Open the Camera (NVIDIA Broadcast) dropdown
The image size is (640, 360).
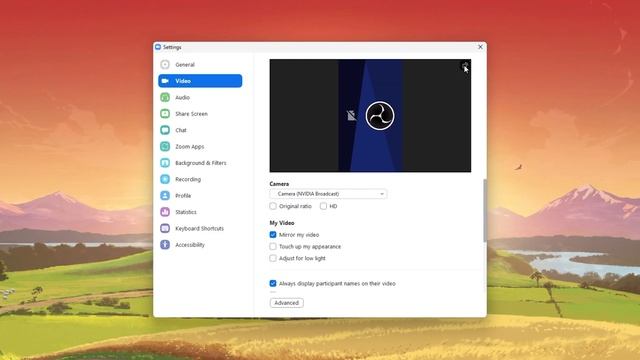coord(328,194)
